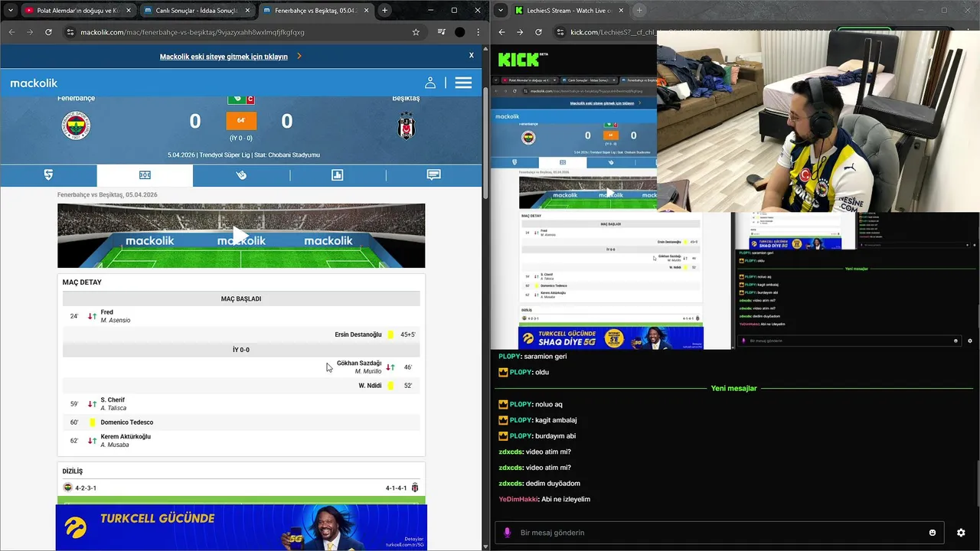Click the site information icon beside mackolik.com
This screenshot has width=980, height=551.
click(x=70, y=32)
